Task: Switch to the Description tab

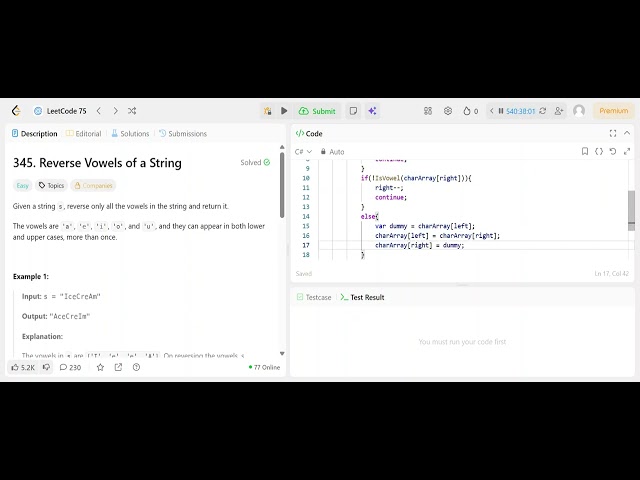Action: (35, 133)
